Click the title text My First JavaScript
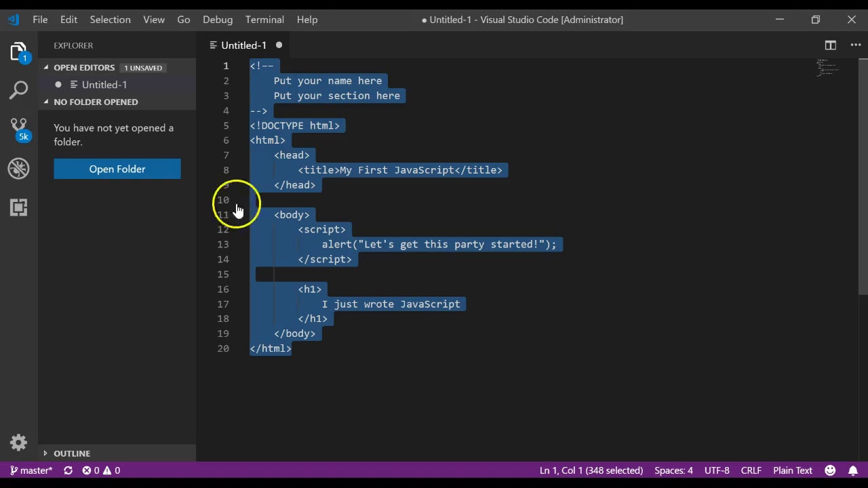 tap(397, 170)
